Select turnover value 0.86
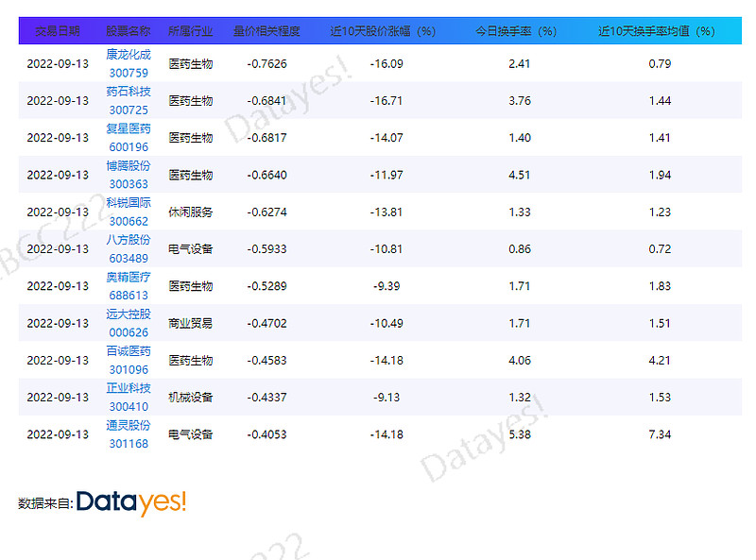 [x=519, y=249]
